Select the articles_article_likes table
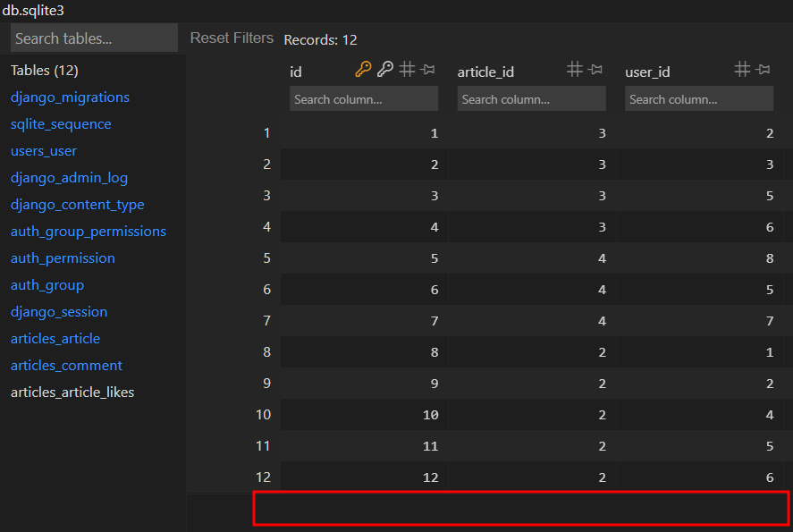Image resolution: width=793 pixels, height=532 pixels. pyautogui.click(x=72, y=392)
